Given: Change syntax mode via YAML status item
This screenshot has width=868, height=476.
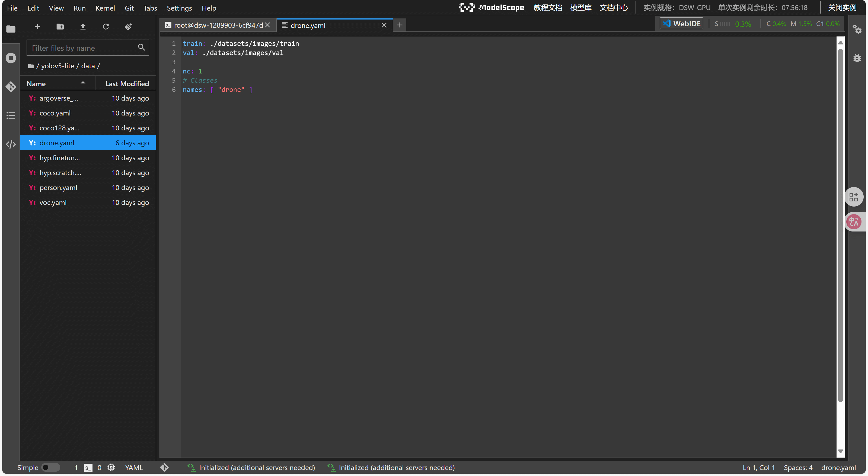Looking at the screenshot, I should (134, 467).
